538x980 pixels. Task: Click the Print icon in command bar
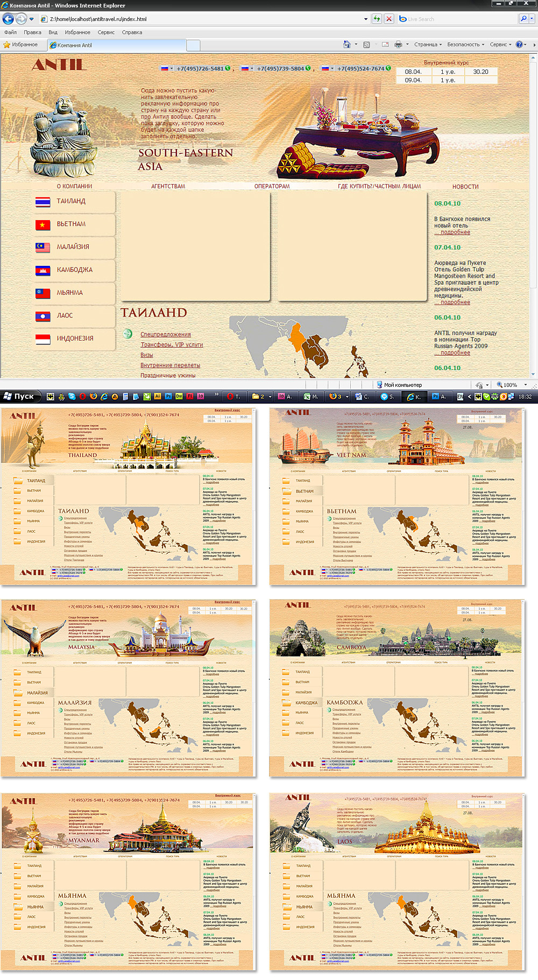[398, 45]
